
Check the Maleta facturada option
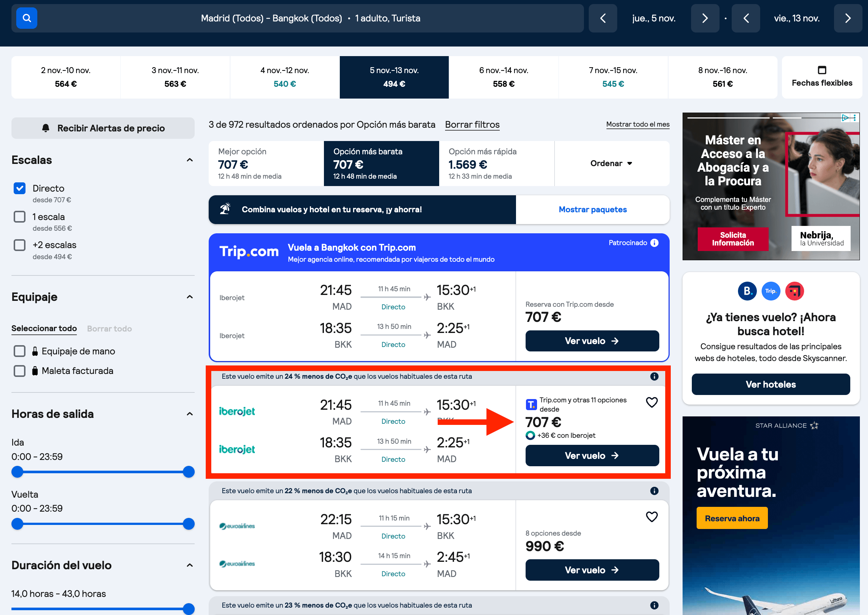coord(20,371)
